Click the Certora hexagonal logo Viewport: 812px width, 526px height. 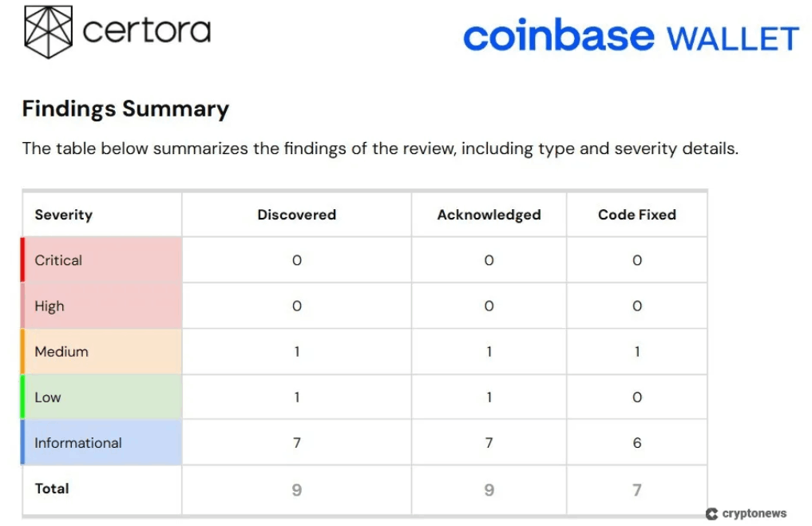[x=46, y=30]
